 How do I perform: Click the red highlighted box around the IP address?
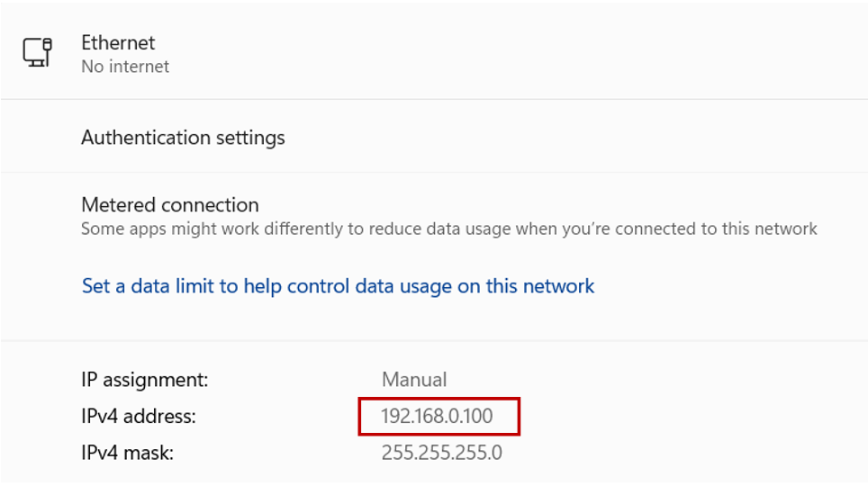pos(439,417)
